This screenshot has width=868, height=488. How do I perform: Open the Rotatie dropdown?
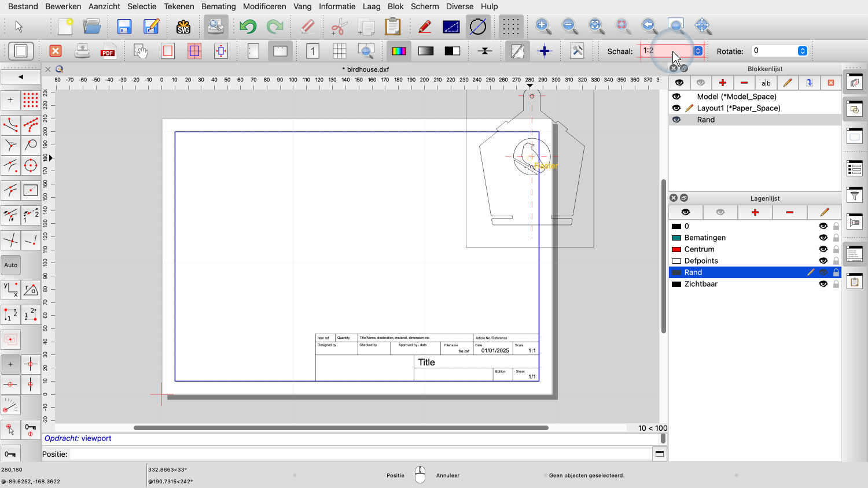[x=802, y=51]
